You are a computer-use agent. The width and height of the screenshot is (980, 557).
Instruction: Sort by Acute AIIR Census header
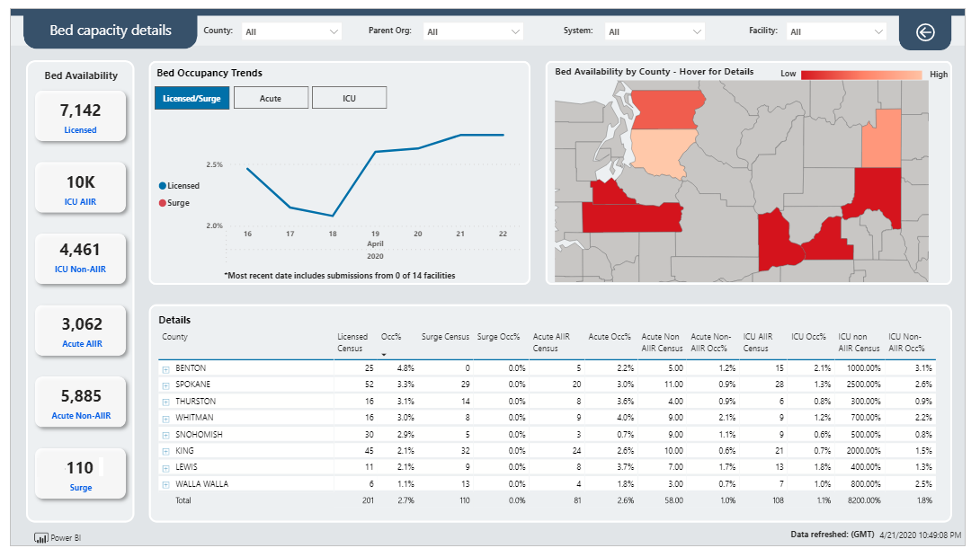551,342
